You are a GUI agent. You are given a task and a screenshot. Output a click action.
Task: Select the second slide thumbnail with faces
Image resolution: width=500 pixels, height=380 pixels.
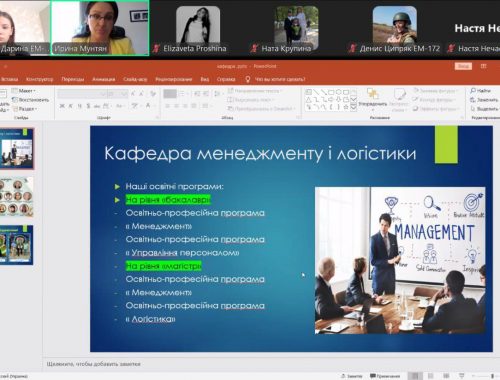17,197
